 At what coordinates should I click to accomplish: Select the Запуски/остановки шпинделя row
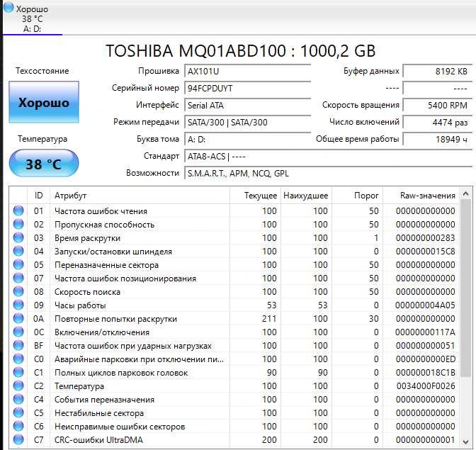pos(234,251)
